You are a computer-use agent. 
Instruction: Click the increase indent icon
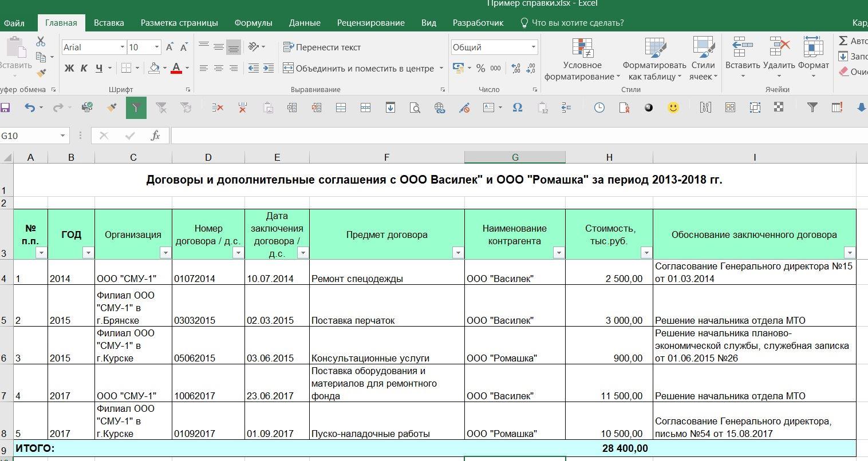[x=269, y=68]
